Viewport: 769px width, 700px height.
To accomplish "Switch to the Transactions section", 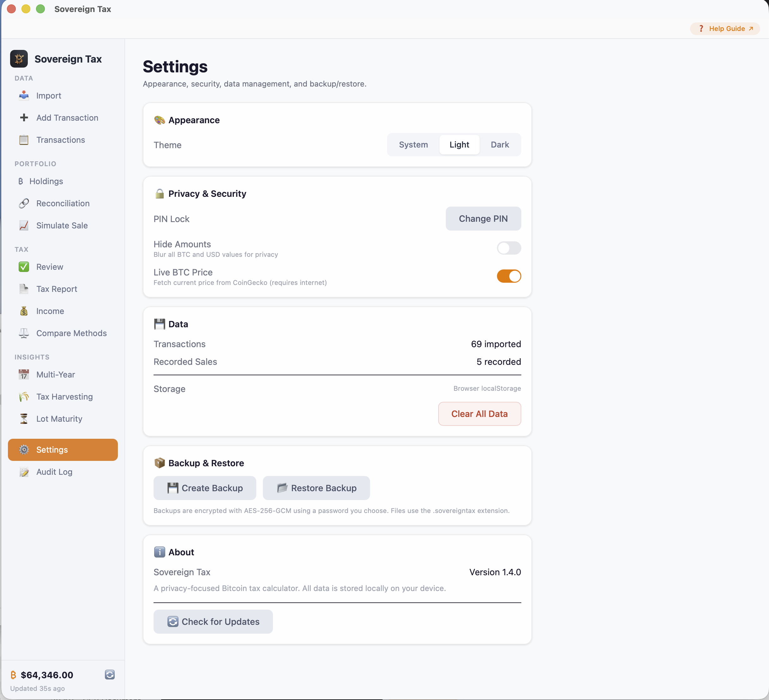I will tap(61, 140).
